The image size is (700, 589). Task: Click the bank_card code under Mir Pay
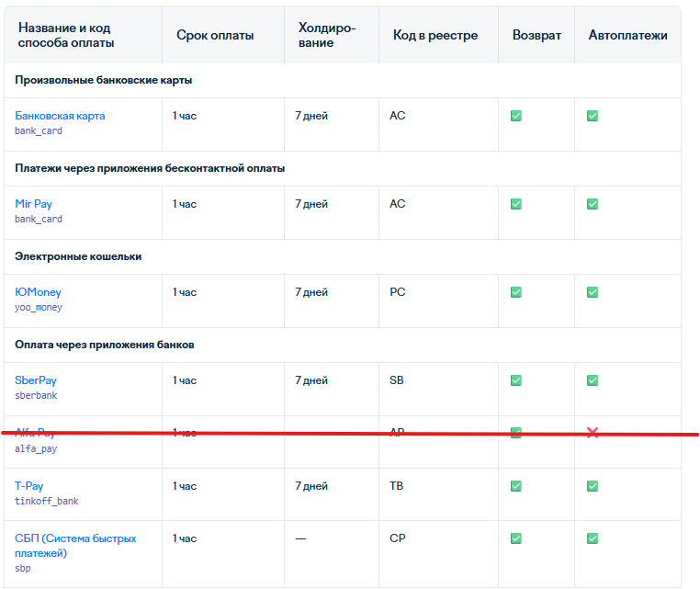39,220
